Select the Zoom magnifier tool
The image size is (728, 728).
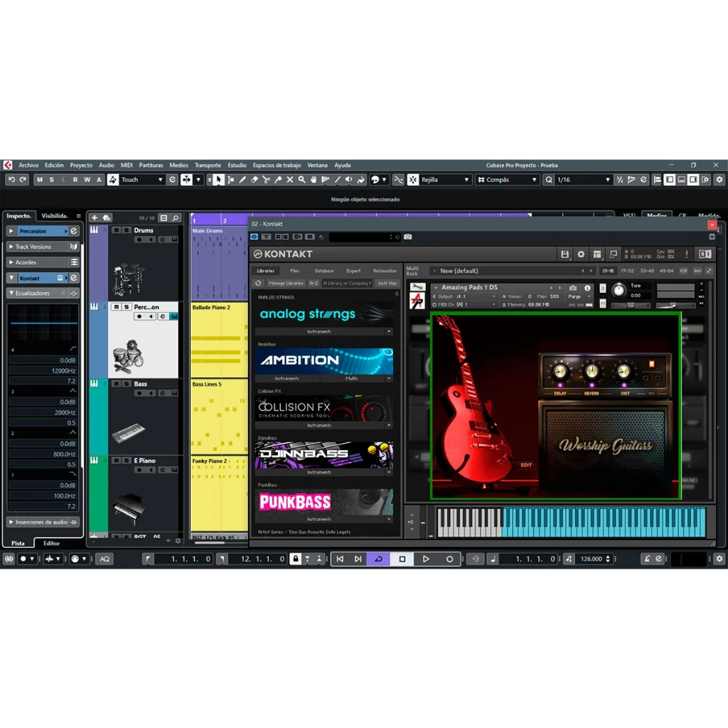point(301,180)
